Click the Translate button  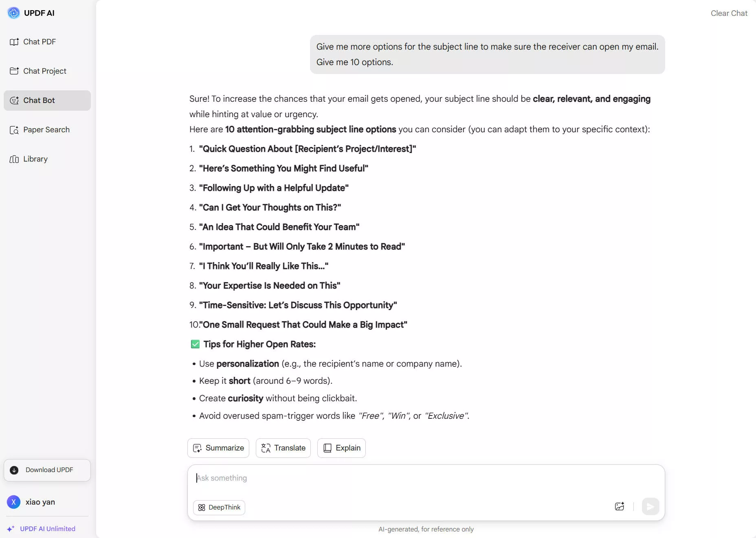click(x=283, y=448)
